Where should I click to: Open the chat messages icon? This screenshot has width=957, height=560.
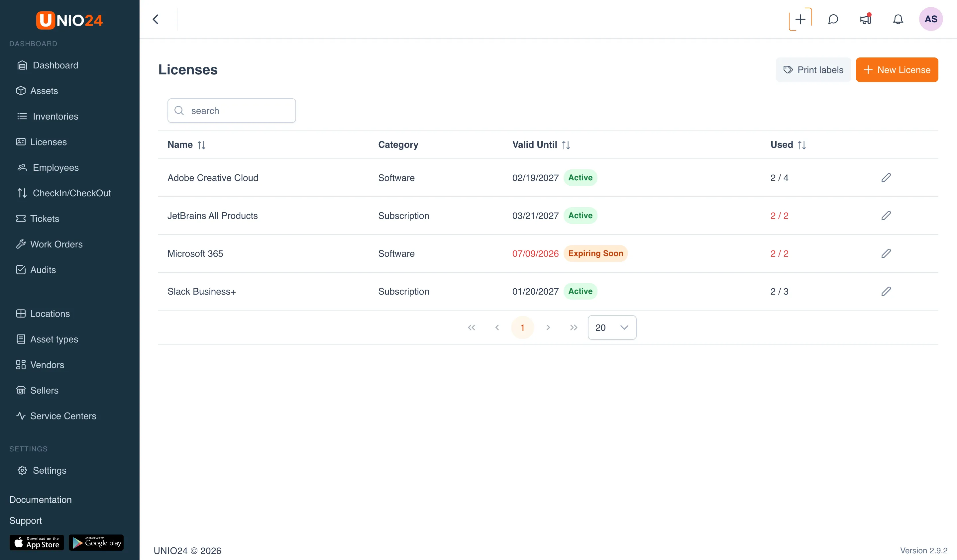[x=833, y=19]
